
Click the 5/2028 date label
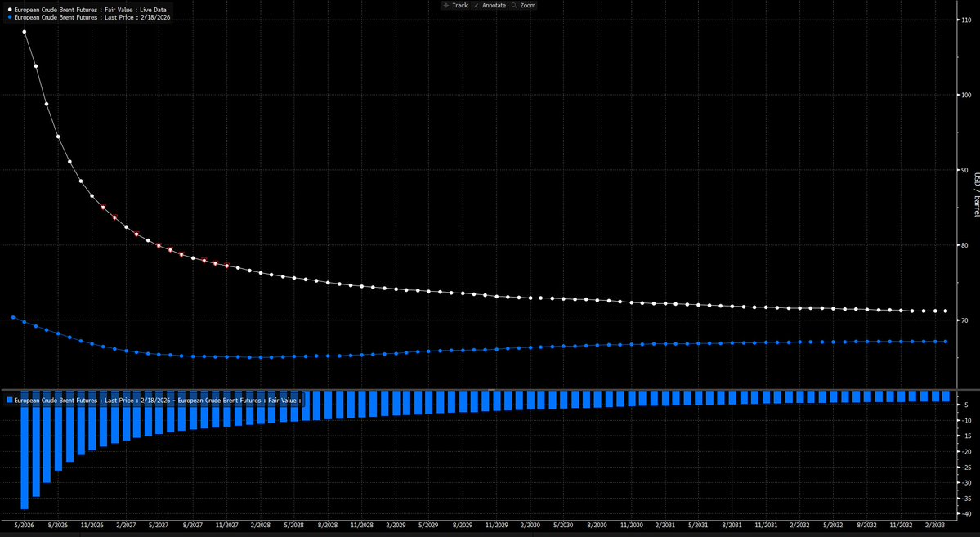(293, 526)
